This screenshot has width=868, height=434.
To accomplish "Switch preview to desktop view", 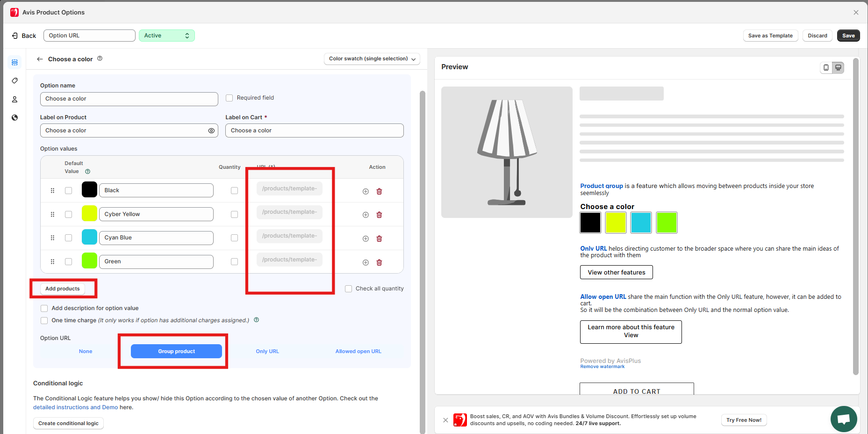I will (838, 67).
